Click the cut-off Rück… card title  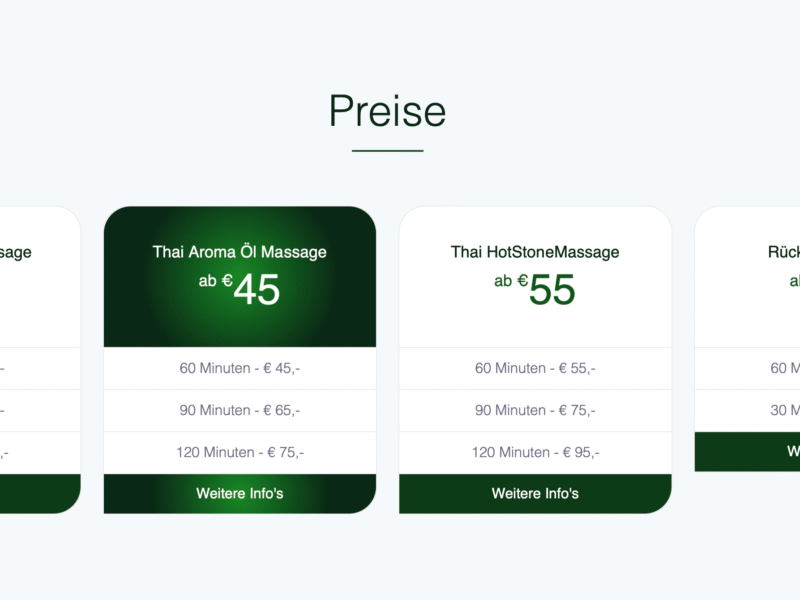[777, 252]
